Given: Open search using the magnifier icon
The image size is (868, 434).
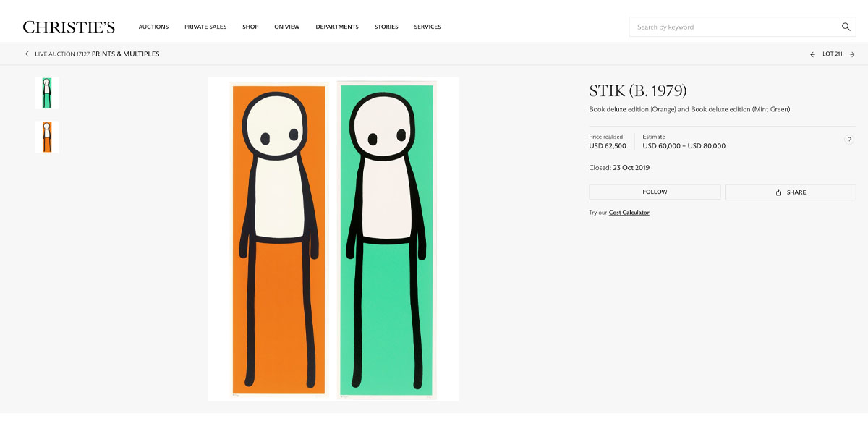Looking at the screenshot, I should coord(846,27).
